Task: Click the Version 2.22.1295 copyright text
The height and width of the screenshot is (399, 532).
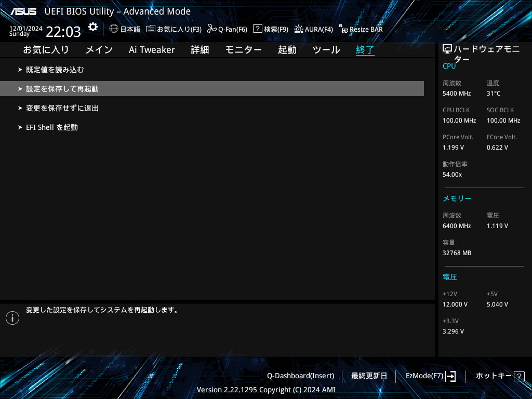Action: [x=266, y=390]
